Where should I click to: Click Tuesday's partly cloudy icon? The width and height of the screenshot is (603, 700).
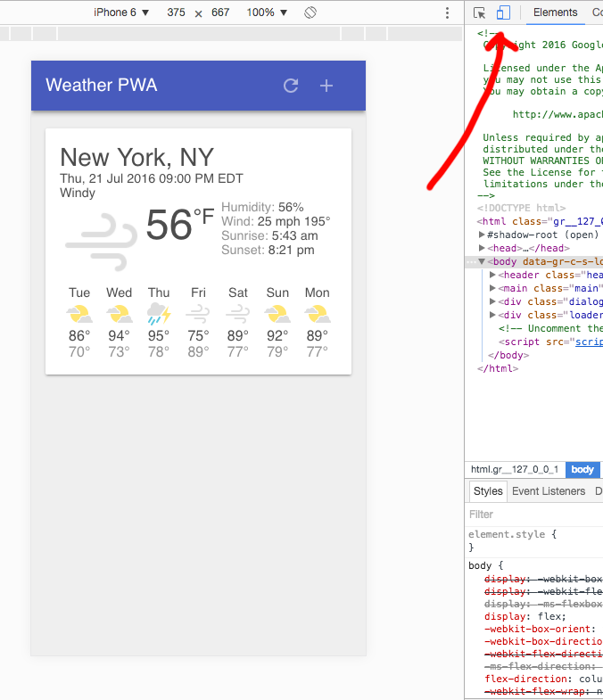tap(79, 314)
